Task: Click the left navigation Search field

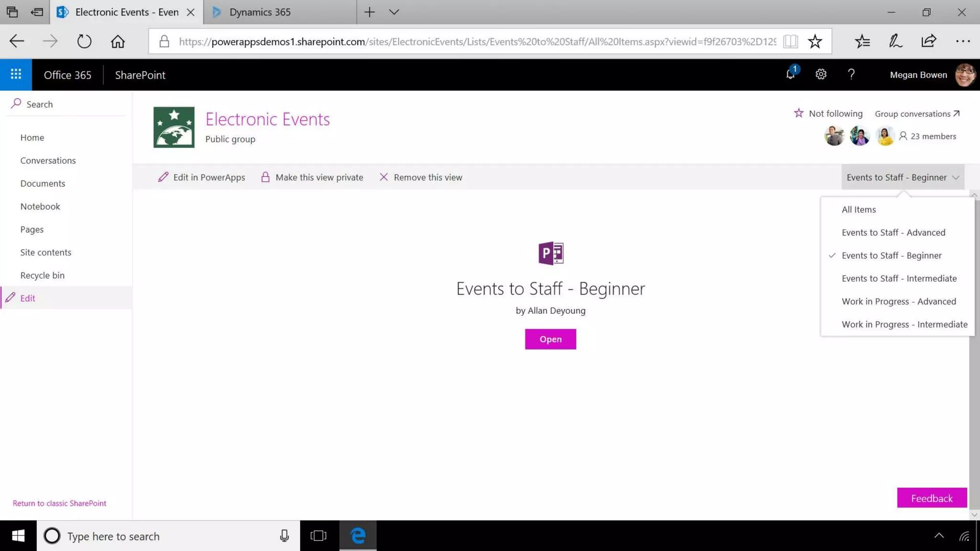Action: pyautogui.click(x=40, y=104)
